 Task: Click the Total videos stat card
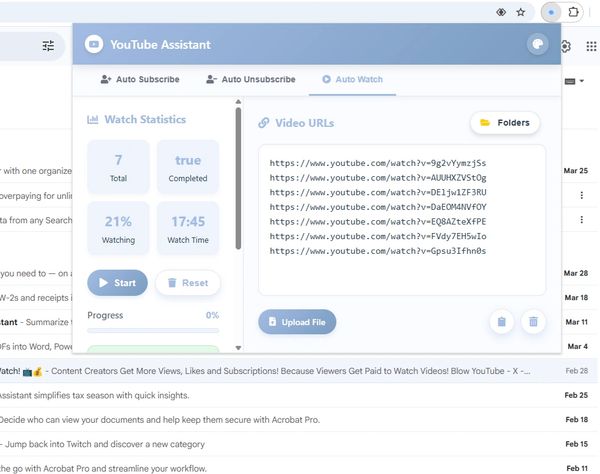pos(118,167)
